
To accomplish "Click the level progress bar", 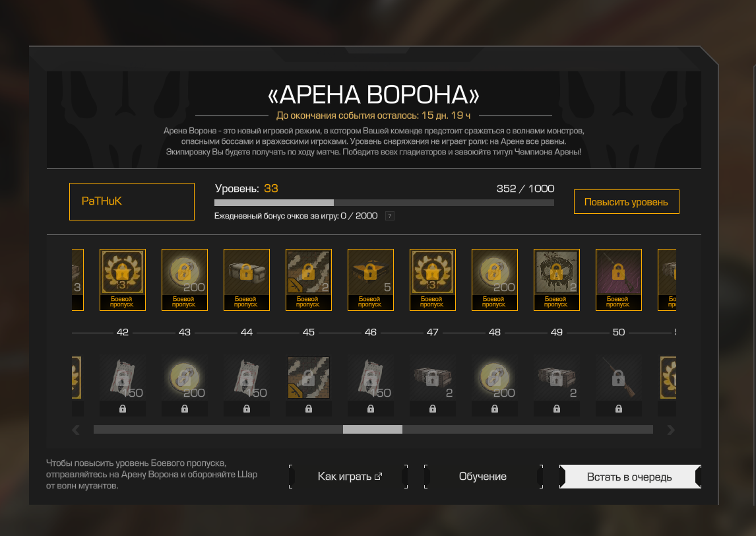I will pyautogui.click(x=384, y=203).
